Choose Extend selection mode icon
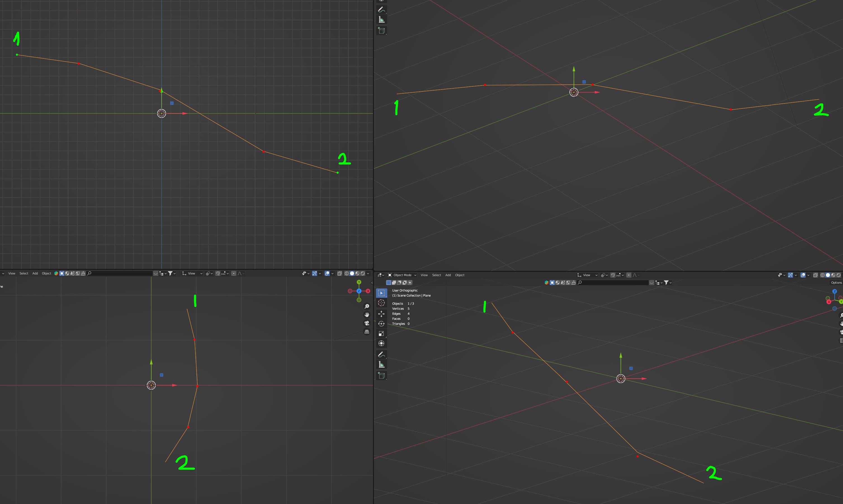The height and width of the screenshot is (504, 843). point(394,283)
